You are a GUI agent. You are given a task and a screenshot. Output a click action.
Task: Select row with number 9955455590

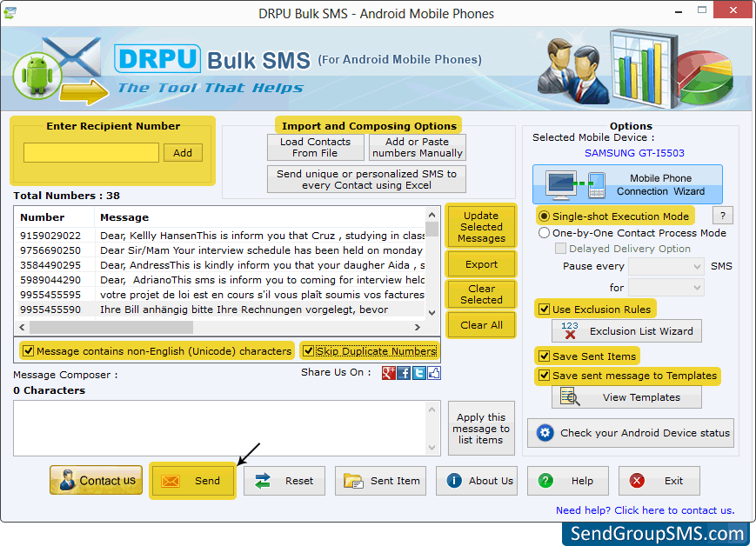(220, 310)
